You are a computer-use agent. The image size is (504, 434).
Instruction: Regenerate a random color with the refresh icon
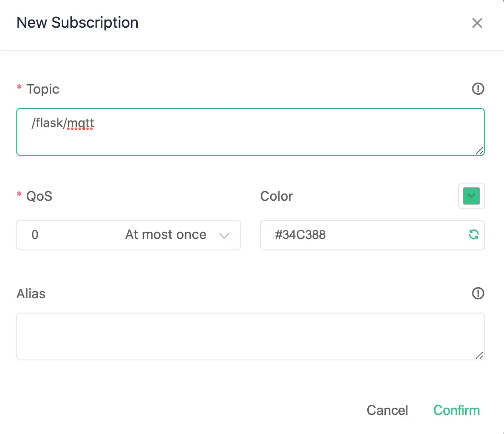(473, 234)
